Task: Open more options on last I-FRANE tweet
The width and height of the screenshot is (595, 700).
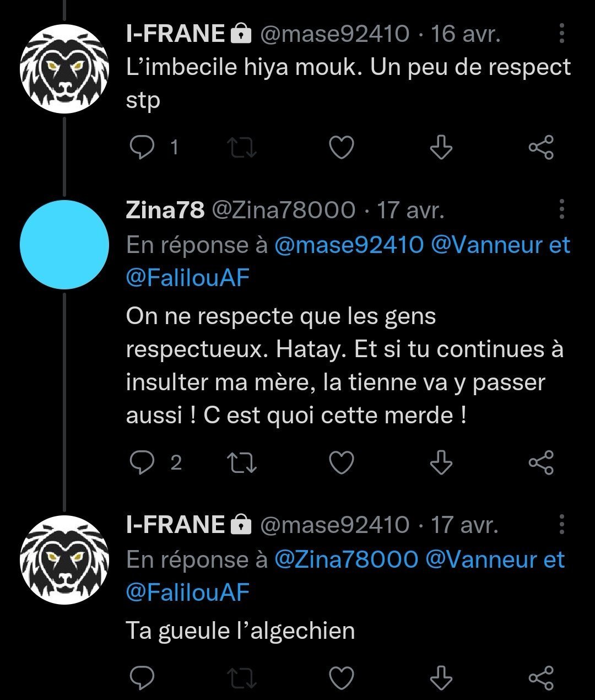Action: pos(561,524)
